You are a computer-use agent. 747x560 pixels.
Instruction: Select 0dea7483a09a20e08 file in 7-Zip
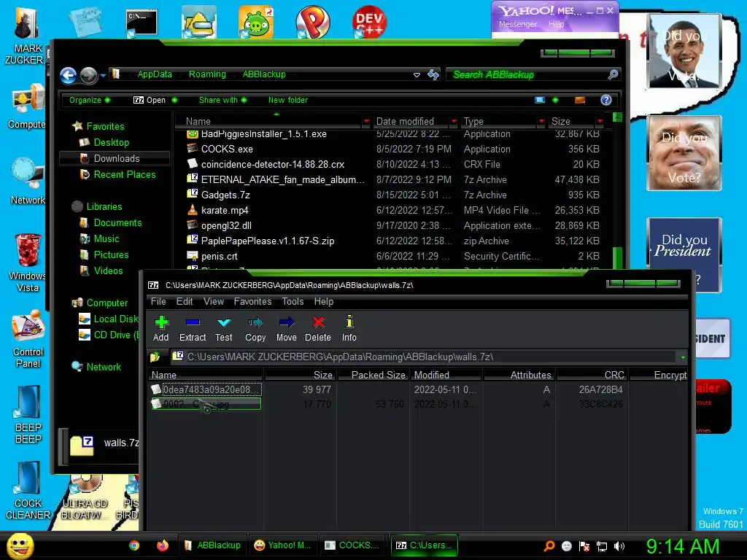206,389
